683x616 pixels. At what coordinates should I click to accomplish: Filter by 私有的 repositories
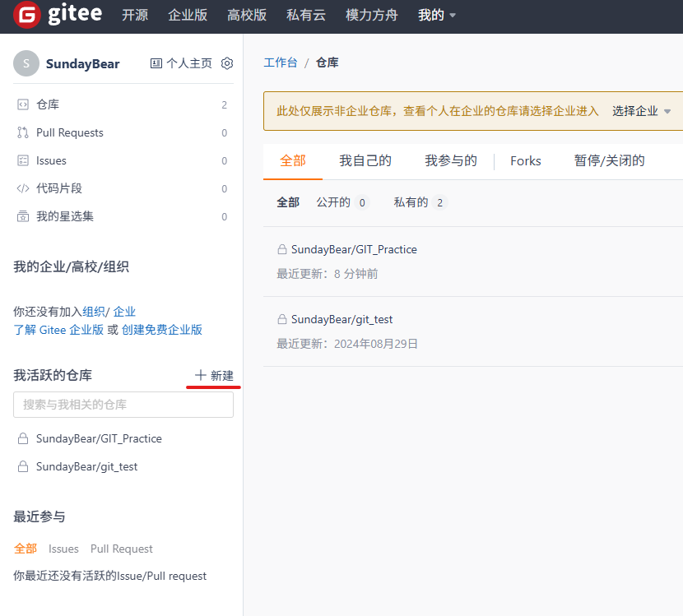tap(420, 202)
